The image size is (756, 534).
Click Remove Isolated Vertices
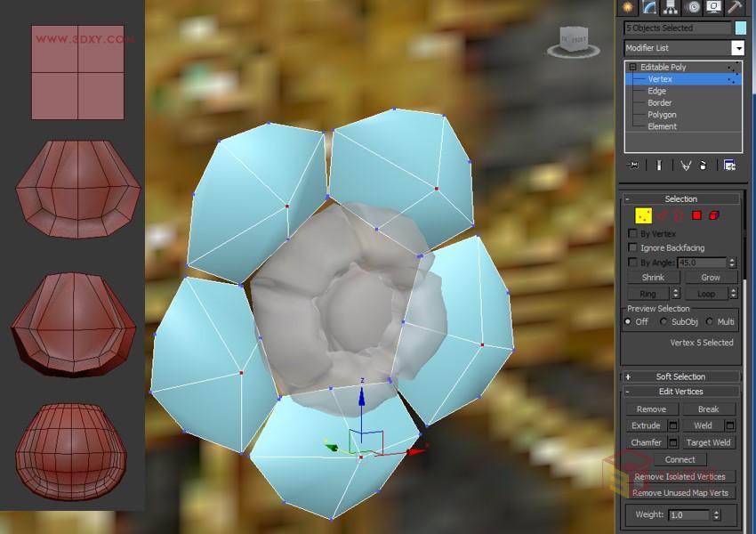pos(680,477)
